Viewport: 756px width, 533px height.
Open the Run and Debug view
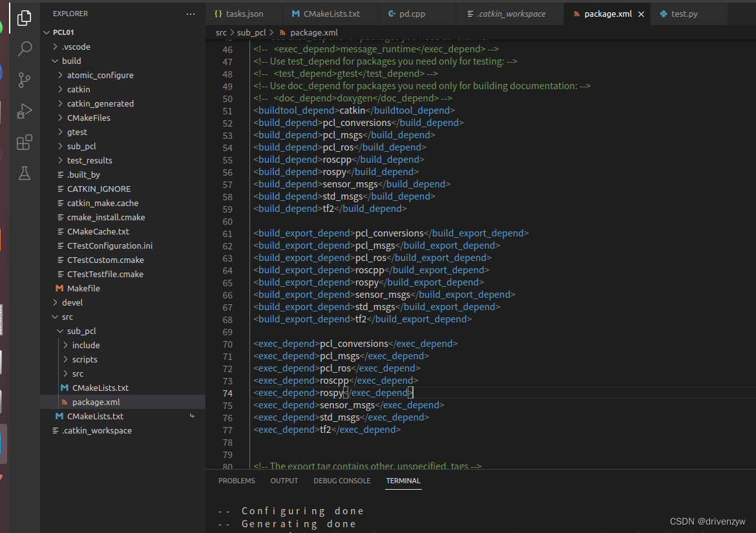click(x=24, y=110)
